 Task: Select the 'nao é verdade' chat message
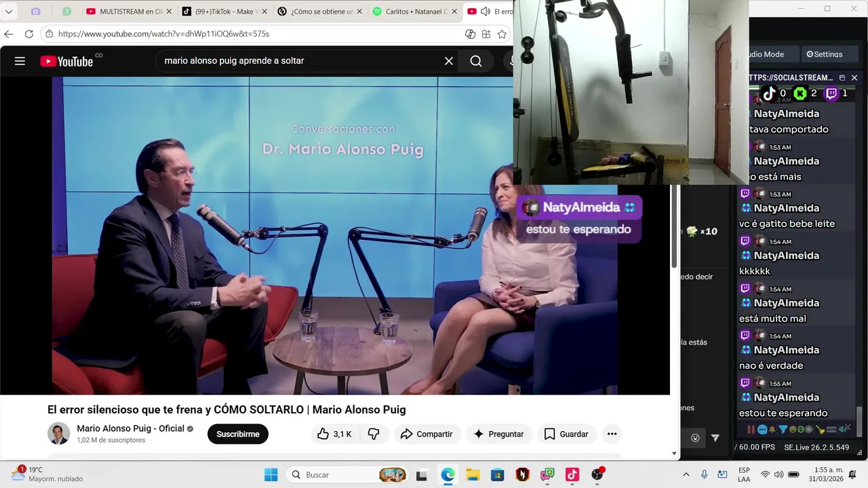coord(771,365)
